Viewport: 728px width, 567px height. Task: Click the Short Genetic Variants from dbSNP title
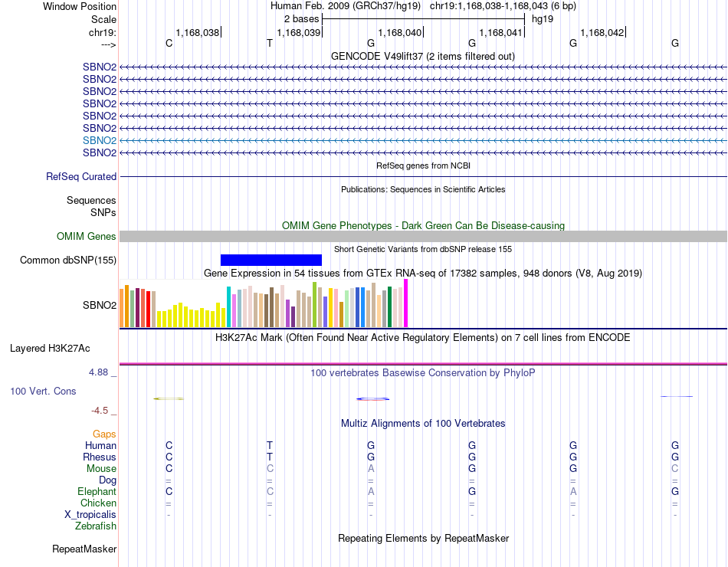click(423, 249)
